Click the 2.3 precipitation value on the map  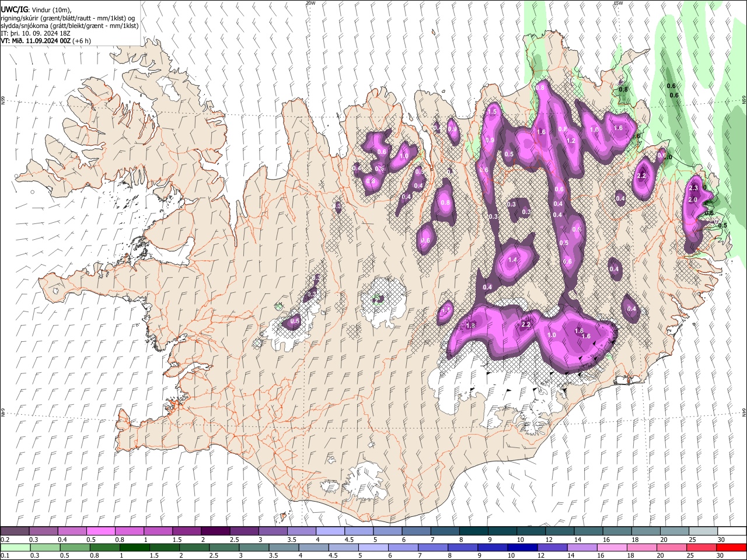tap(693, 188)
